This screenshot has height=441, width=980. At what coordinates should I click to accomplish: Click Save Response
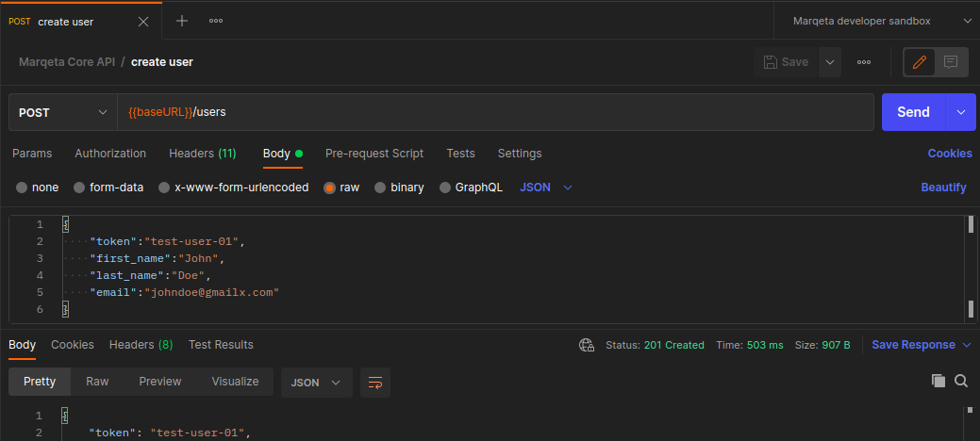(x=913, y=345)
